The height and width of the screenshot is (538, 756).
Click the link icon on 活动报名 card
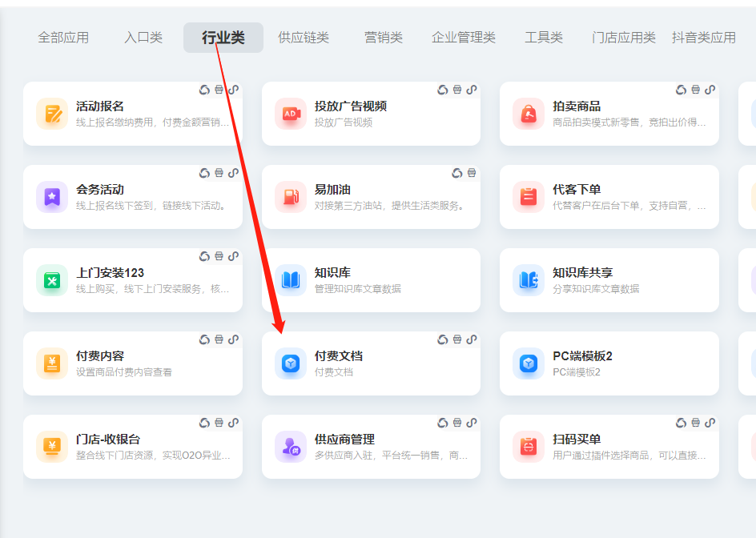[x=233, y=90]
